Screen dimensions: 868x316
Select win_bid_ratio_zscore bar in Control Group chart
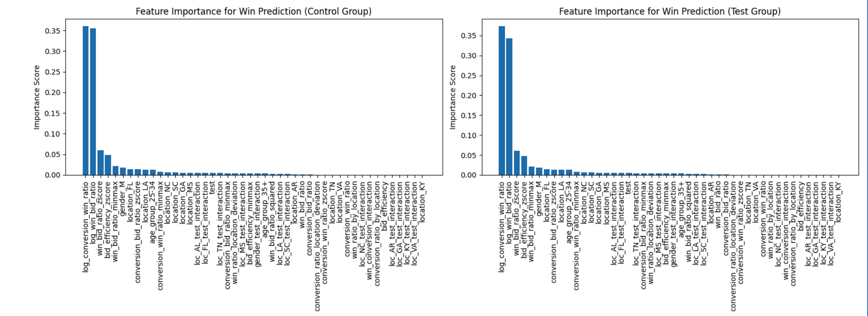pyautogui.click(x=101, y=163)
